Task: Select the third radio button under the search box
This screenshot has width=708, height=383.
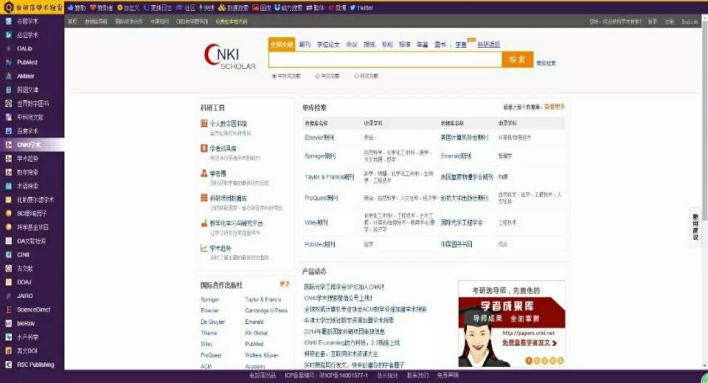Action: [x=356, y=76]
